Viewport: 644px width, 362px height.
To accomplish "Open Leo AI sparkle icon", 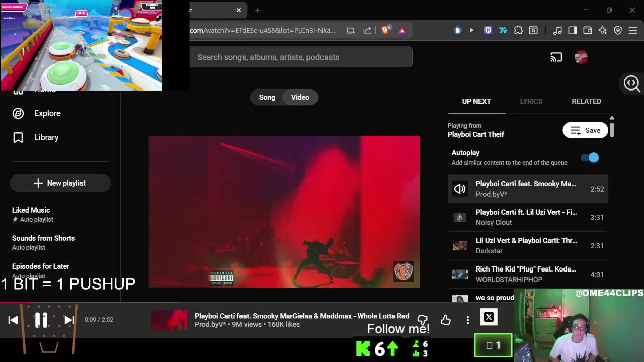I will tap(603, 30).
